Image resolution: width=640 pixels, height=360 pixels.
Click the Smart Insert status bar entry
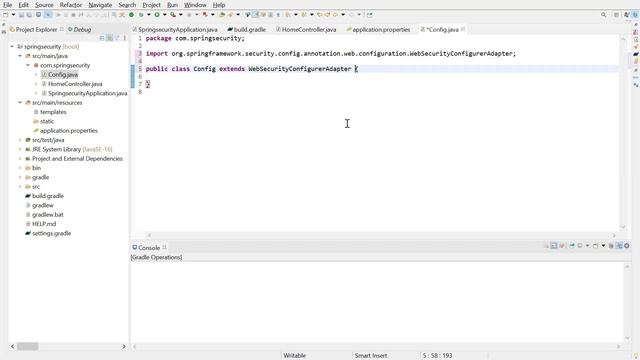[371, 356]
